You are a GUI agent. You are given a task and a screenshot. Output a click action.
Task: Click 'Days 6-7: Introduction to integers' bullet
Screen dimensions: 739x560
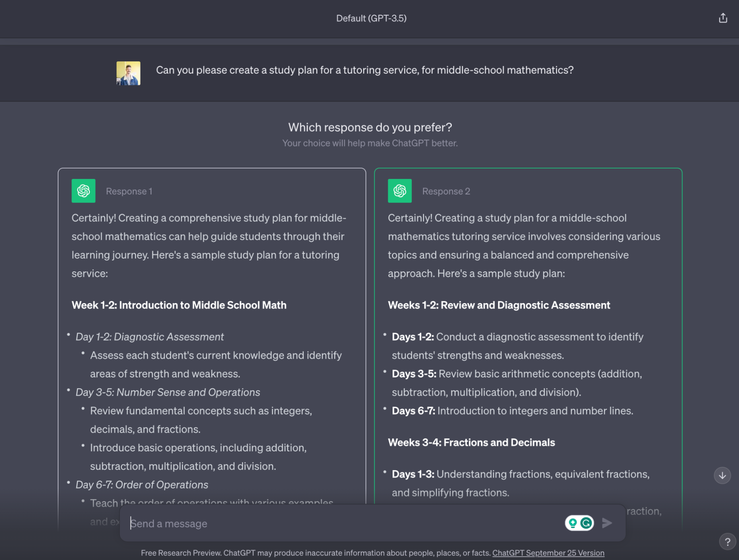512,411
